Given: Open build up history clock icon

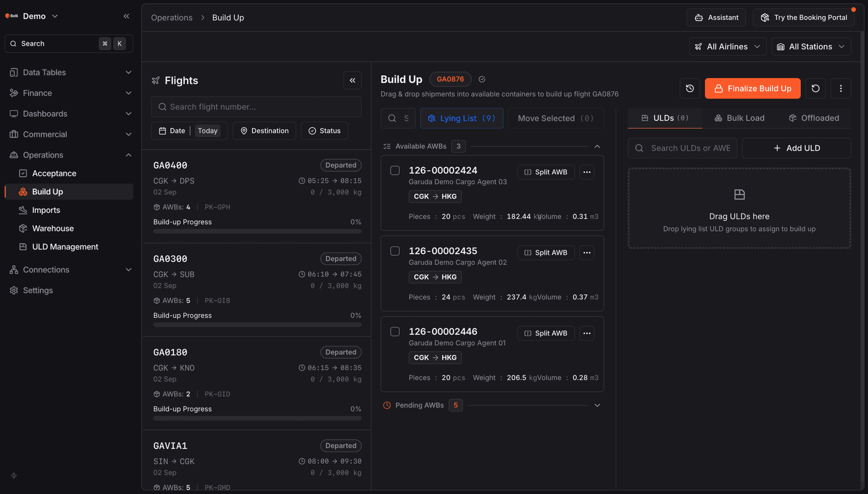Looking at the screenshot, I should pos(690,88).
